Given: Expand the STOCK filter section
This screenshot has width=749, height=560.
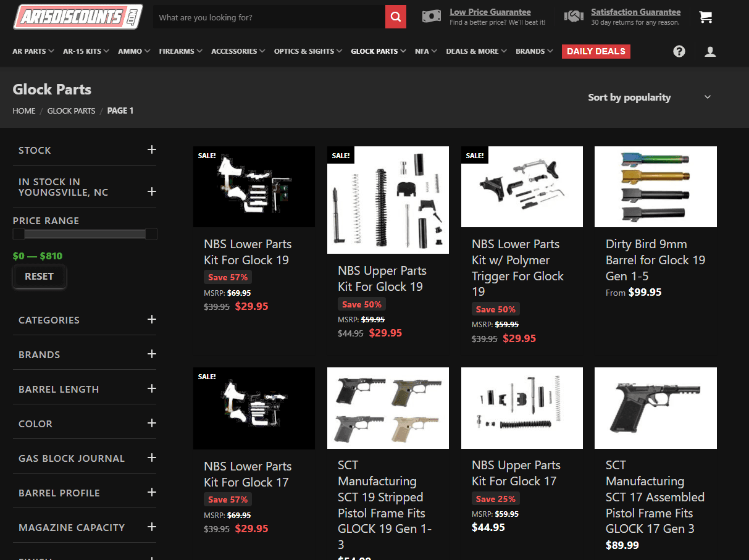Looking at the screenshot, I should (x=152, y=150).
